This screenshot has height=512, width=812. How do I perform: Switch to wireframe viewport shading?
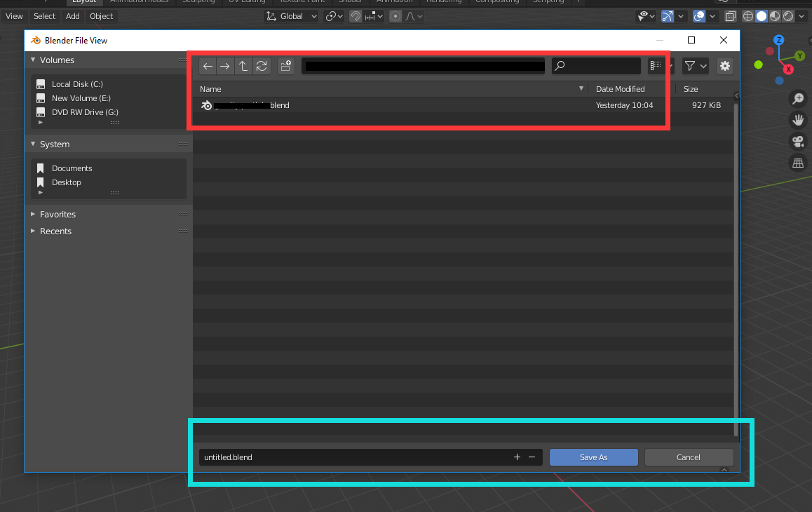pos(747,16)
